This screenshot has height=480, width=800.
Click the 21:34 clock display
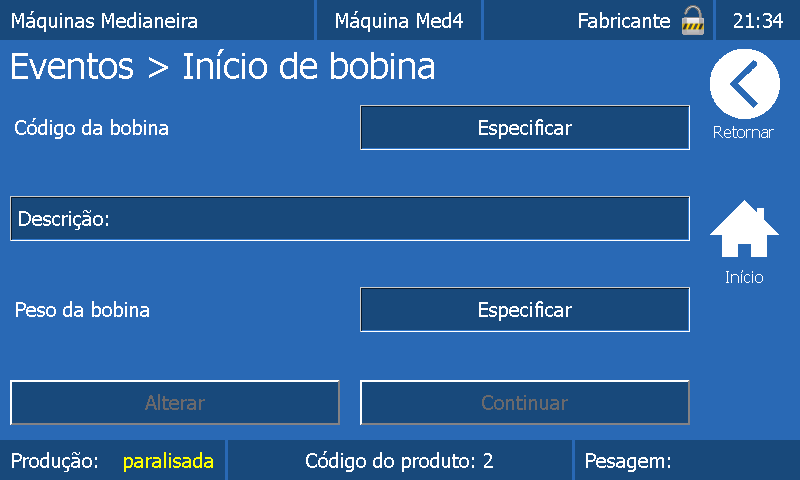coord(758,20)
